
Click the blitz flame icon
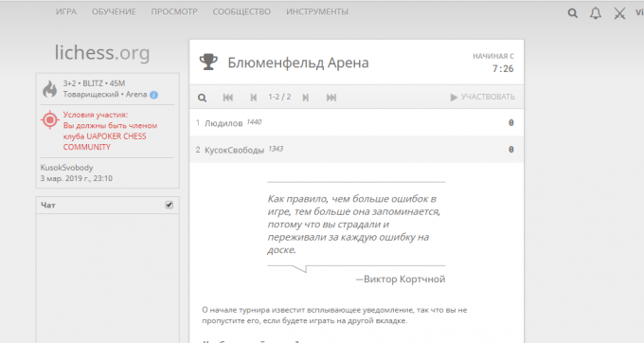tap(49, 89)
